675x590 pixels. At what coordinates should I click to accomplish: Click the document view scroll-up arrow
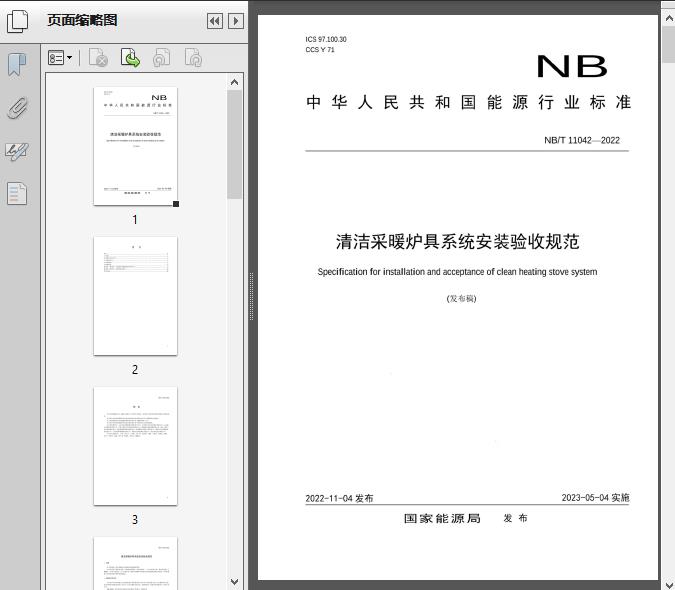[x=669, y=19]
